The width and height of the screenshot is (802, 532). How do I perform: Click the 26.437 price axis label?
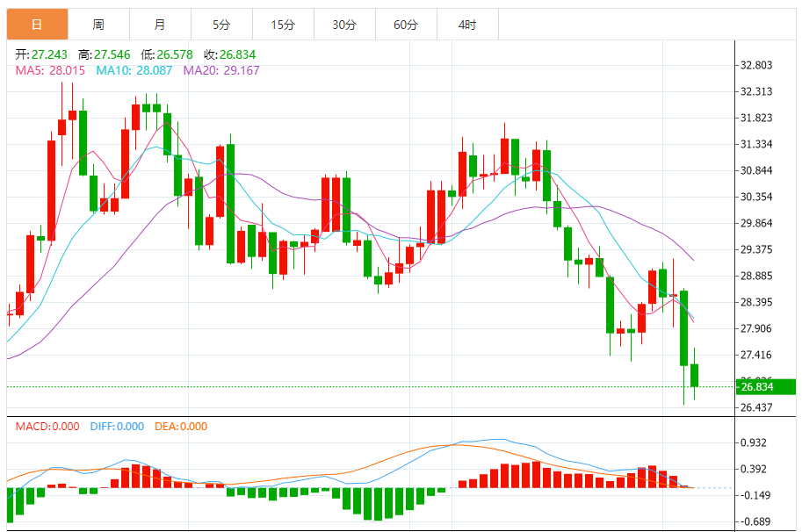tap(756, 407)
